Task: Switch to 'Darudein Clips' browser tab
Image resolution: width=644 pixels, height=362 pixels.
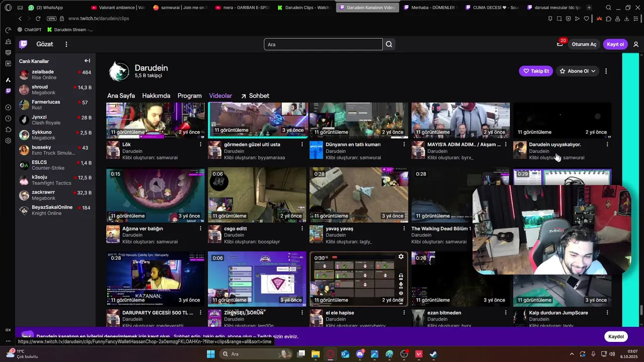Action: click(x=303, y=8)
